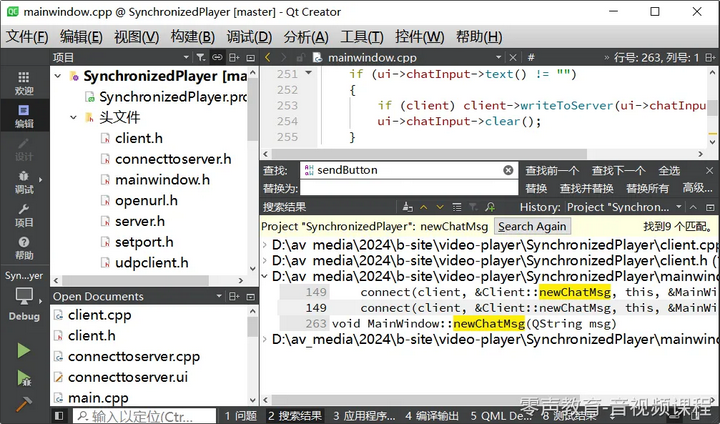Maximize the search results pane

(710, 207)
